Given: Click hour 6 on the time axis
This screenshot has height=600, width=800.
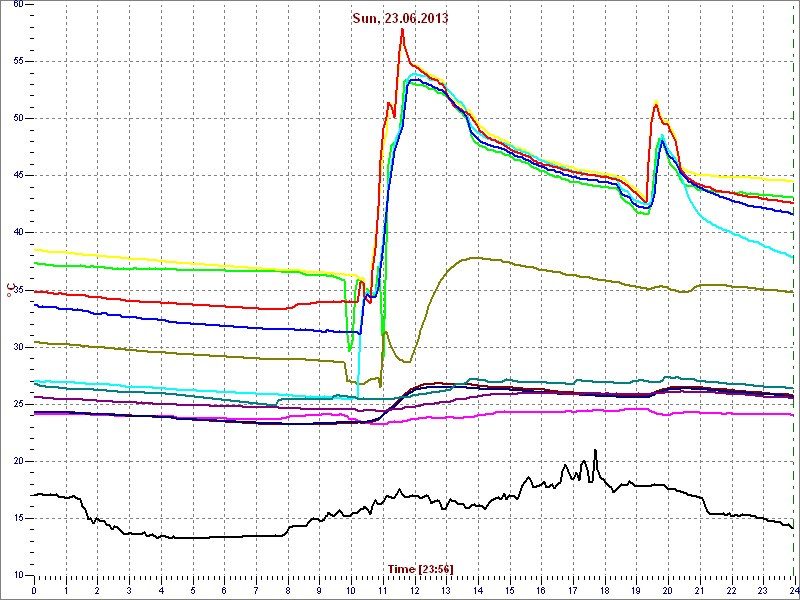Looking at the screenshot, I should [x=224, y=590].
